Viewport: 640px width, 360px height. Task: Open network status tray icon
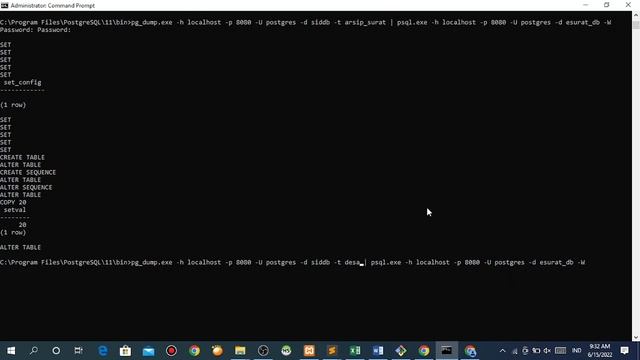point(515,351)
